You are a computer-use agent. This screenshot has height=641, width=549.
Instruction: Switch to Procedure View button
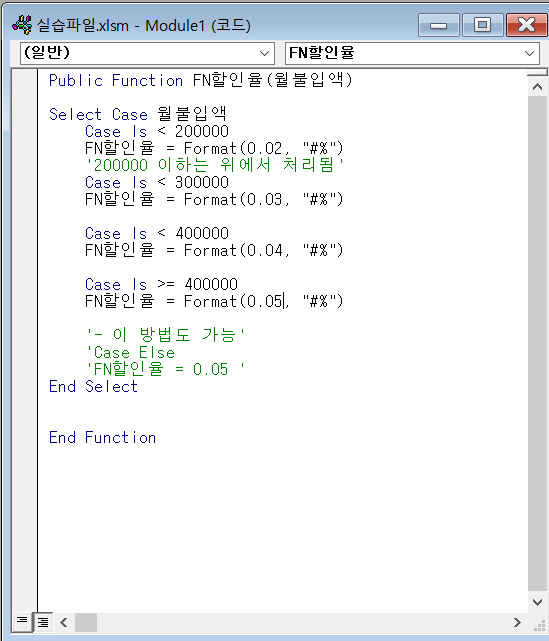22,622
